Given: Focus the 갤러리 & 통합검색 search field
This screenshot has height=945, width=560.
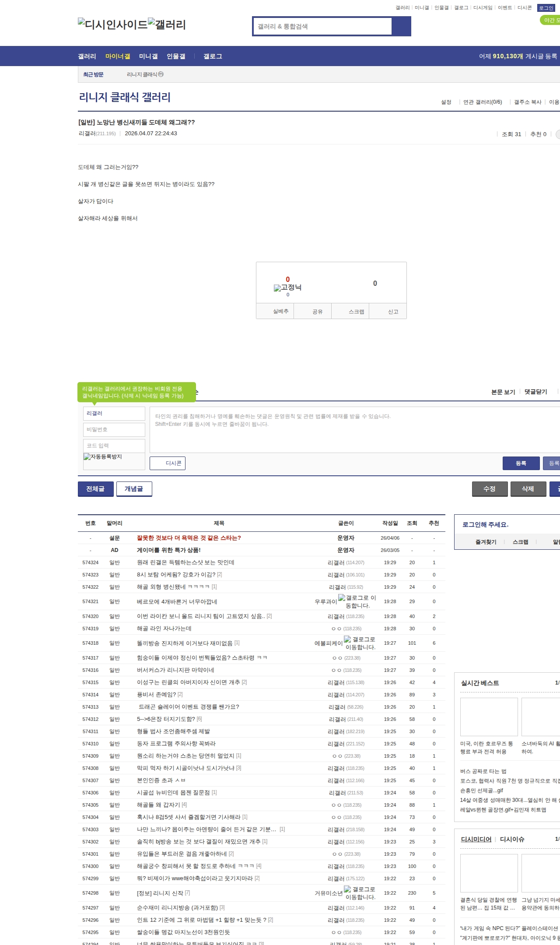Looking at the screenshot, I should (322, 26).
